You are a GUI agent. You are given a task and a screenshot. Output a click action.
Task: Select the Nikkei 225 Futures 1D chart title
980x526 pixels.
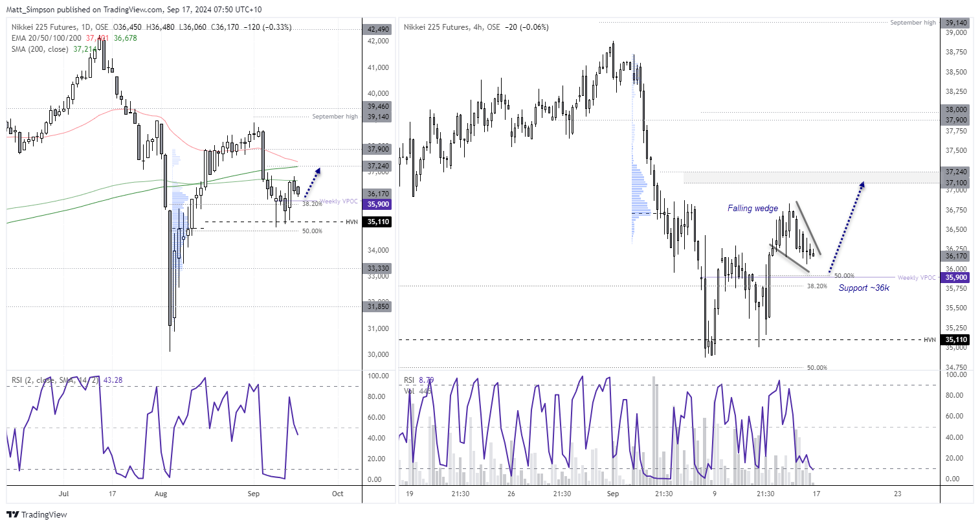[x=60, y=27]
